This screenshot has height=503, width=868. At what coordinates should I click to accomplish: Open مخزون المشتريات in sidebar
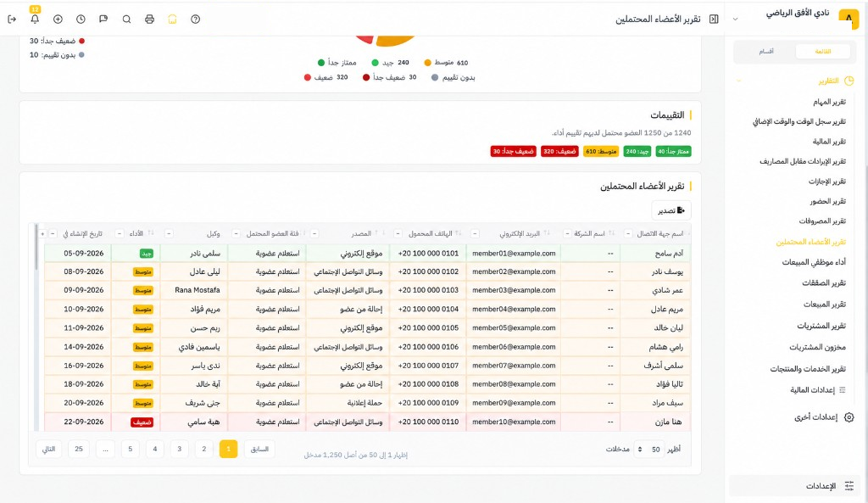818,347
